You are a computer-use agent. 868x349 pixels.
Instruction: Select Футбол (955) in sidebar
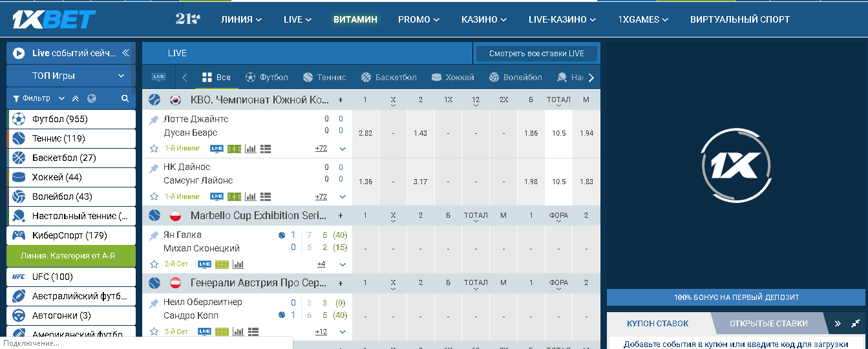[71, 119]
